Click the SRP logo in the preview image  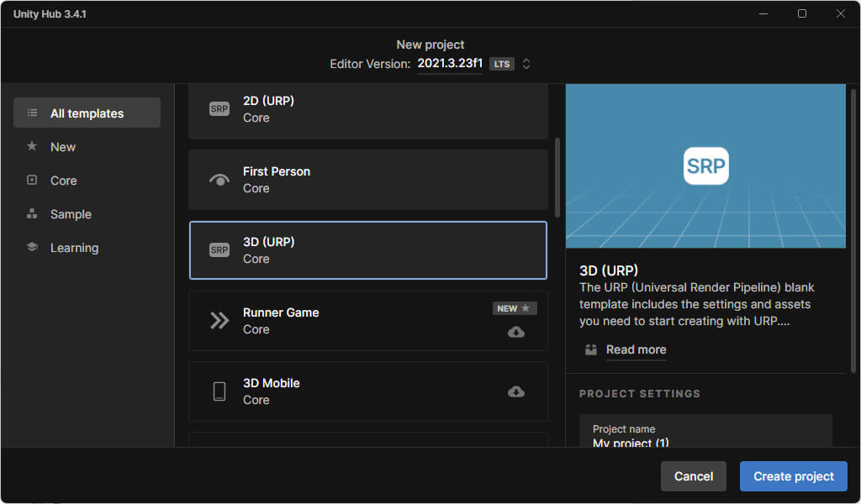(705, 165)
